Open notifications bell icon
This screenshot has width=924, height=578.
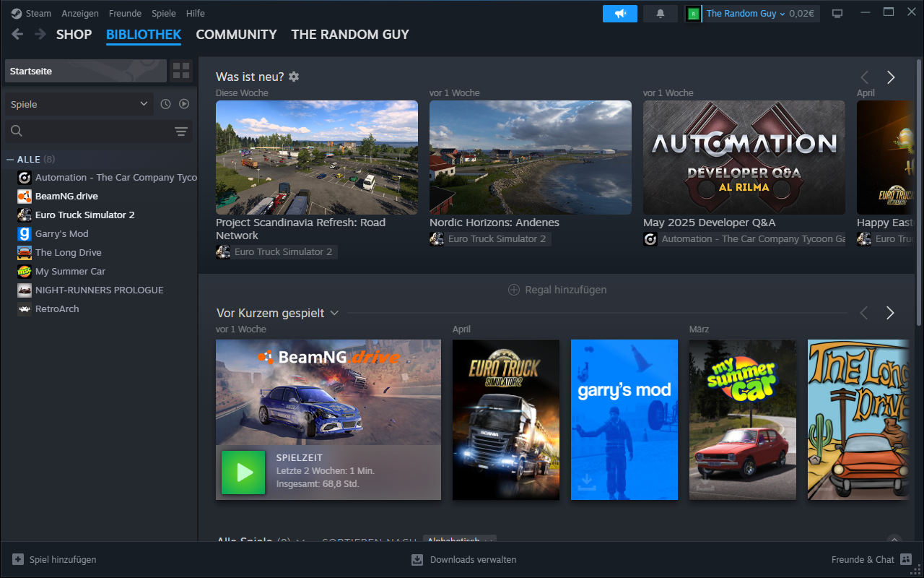pos(660,14)
